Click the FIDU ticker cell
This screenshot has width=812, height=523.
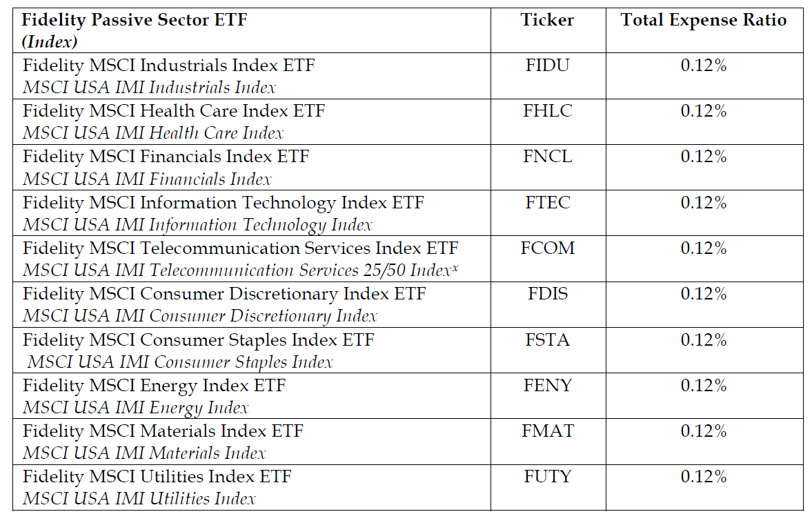547,66
